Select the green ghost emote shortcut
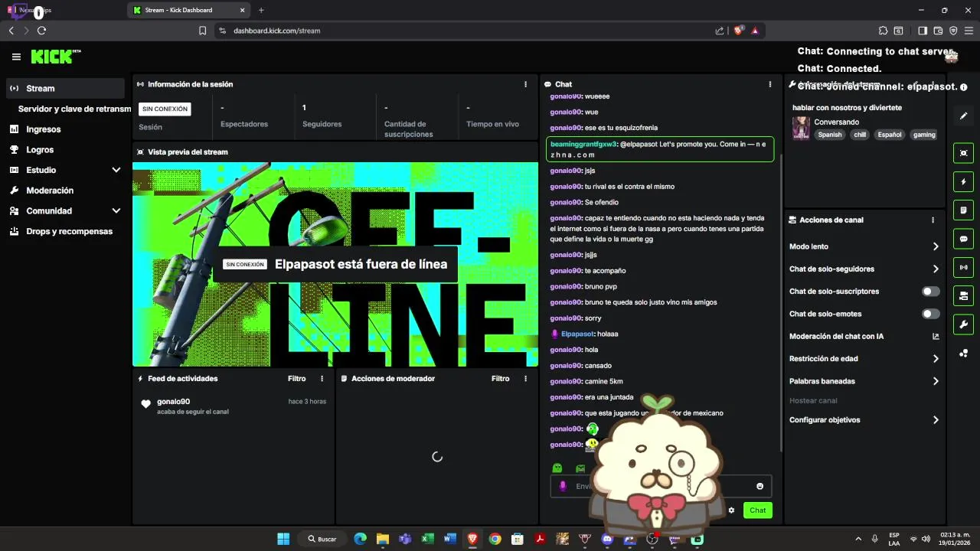Viewport: 980px width, 551px height. [557, 468]
